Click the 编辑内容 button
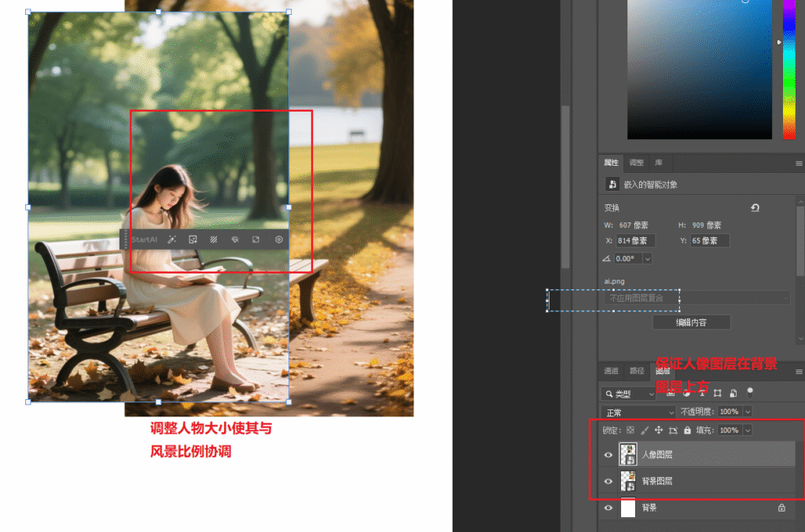This screenshot has height=532, width=805. pos(691,322)
